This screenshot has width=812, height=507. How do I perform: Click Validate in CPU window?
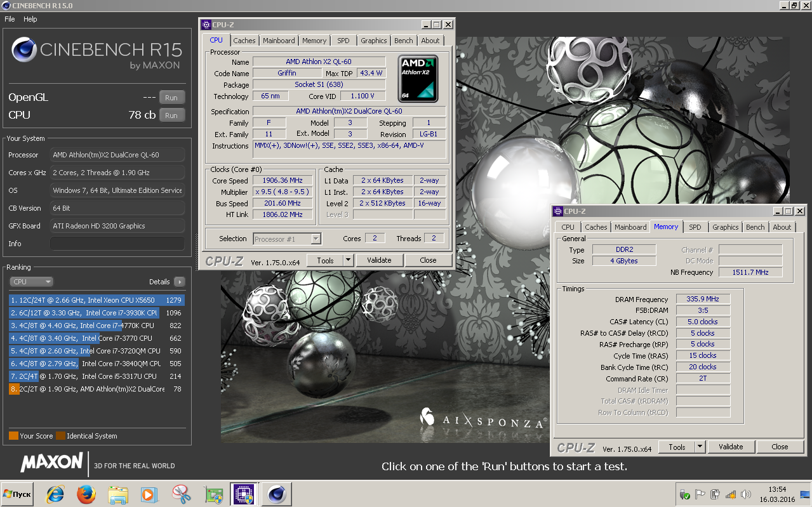tap(379, 260)
